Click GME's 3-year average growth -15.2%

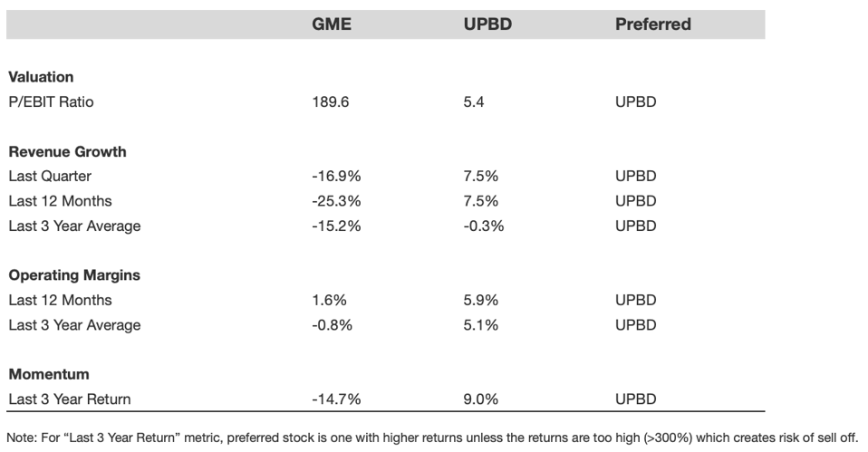(x=335, y=226)
